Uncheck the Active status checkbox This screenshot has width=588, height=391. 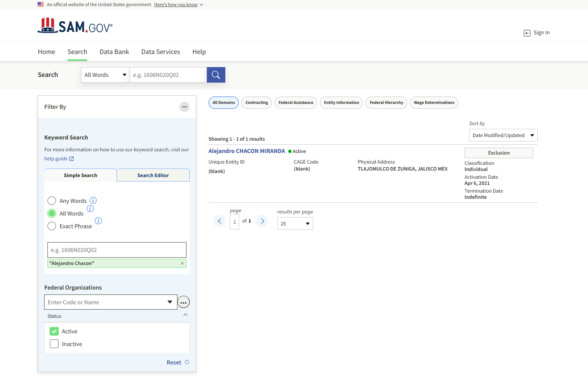pos(54,331)
